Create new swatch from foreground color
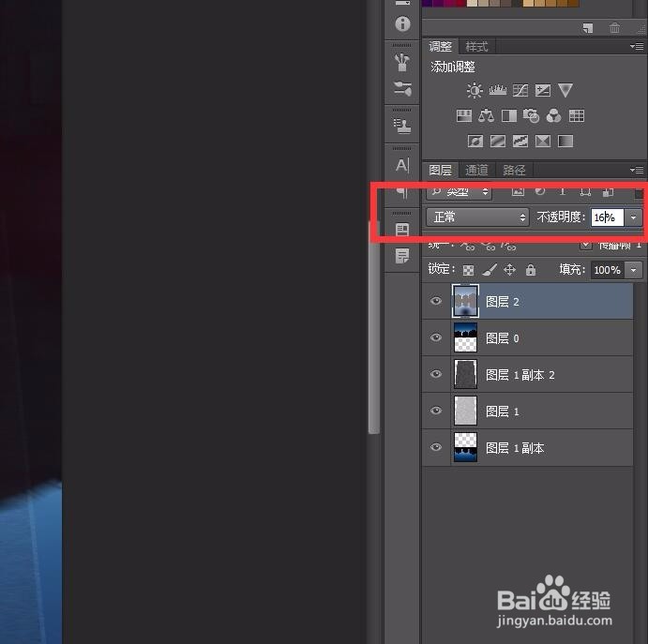Viewport: 648px width, 644px height. pos(588,28)
